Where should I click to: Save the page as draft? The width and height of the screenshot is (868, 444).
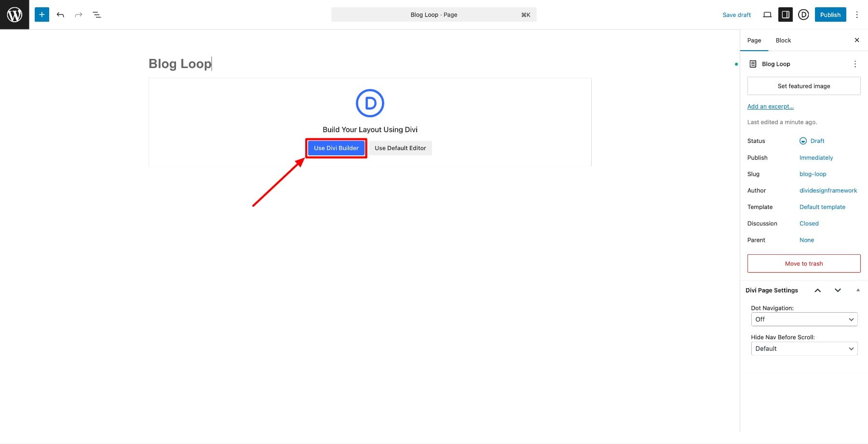[736, 14]
